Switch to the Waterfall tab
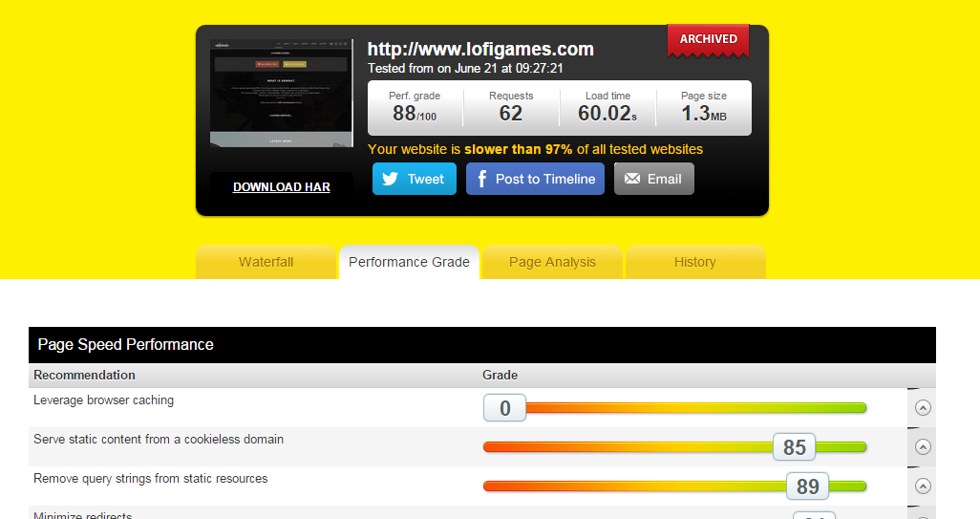This screenshot has width=980, height=519. (266, 262)
